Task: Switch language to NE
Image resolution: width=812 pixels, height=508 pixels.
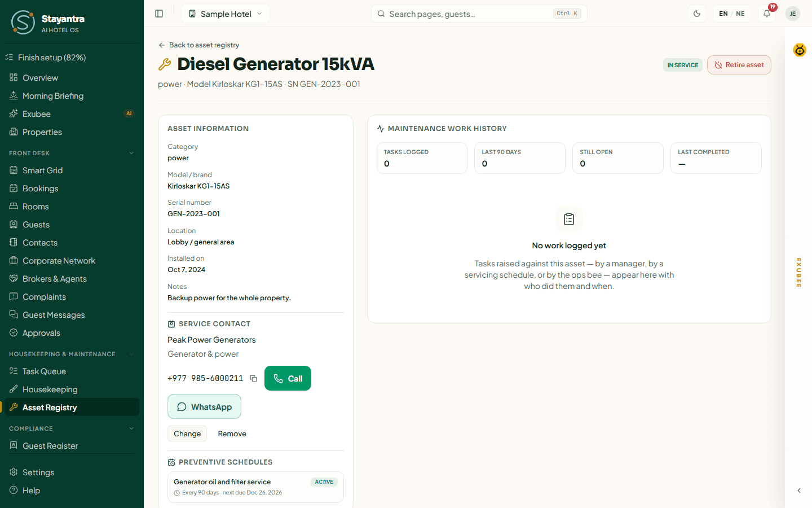Action: point(740,14)
